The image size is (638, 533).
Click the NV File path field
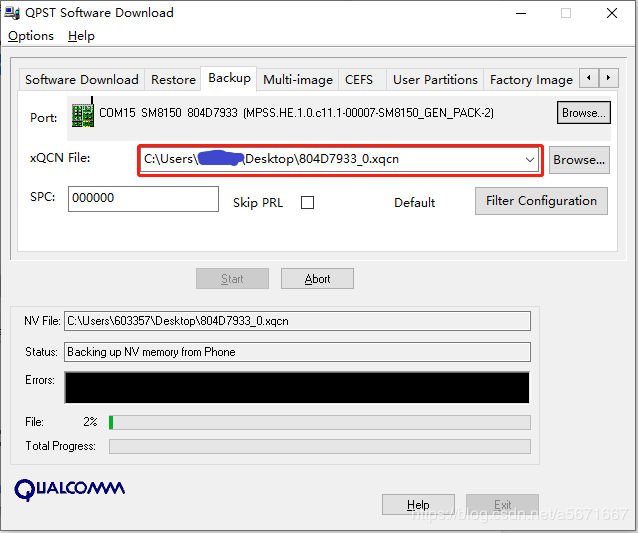coord(297,321)
